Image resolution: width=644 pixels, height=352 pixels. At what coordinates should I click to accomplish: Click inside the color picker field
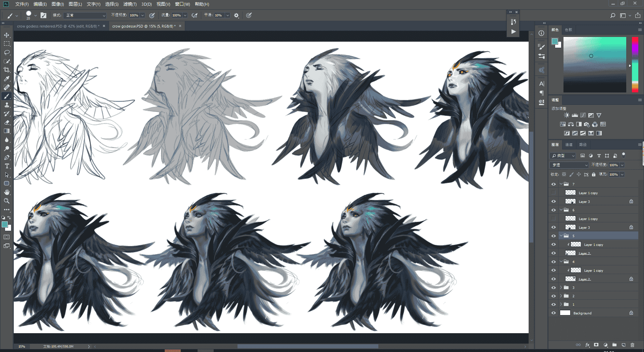(x=595, y=64)
